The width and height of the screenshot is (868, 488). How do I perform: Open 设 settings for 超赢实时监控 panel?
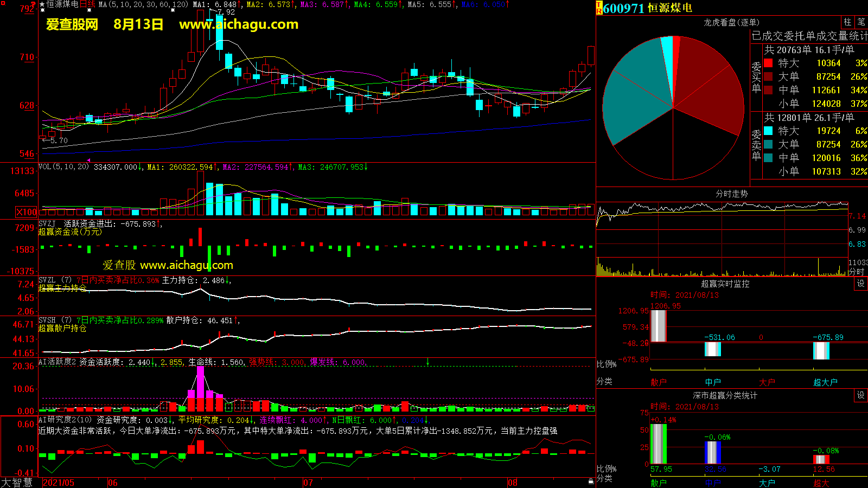tap(860, 284)
